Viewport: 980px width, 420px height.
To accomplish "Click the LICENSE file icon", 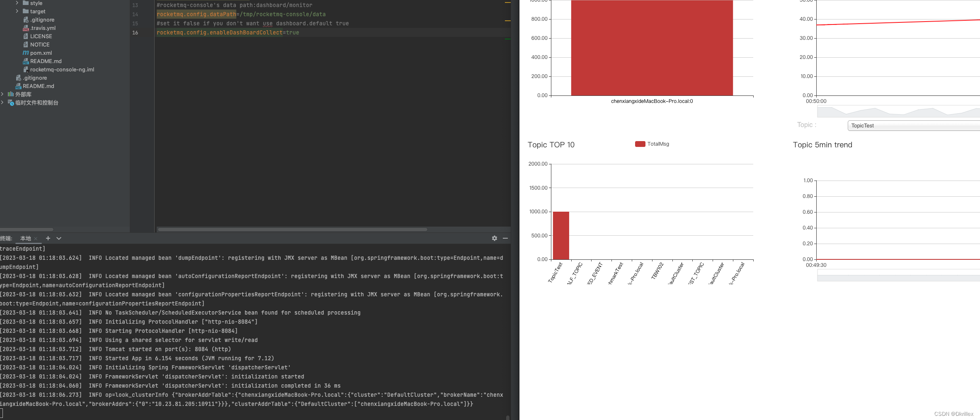I will point(26,36).
